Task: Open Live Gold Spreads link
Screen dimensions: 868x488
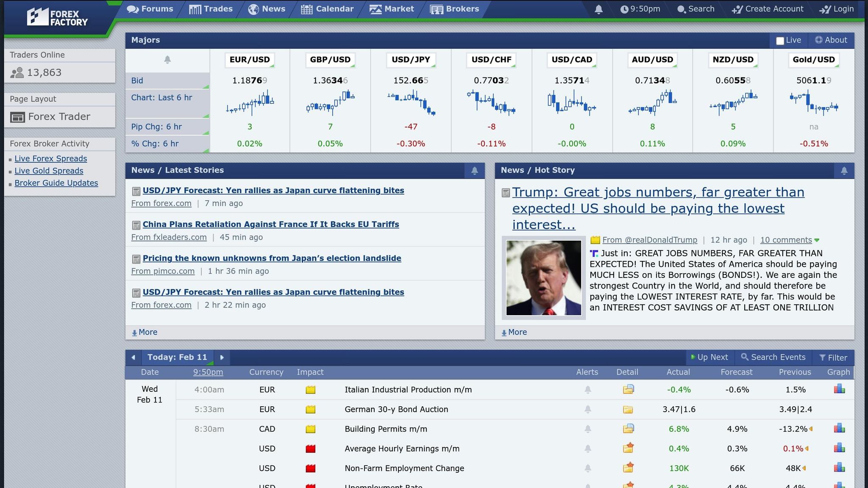Action: pos(49,171)
